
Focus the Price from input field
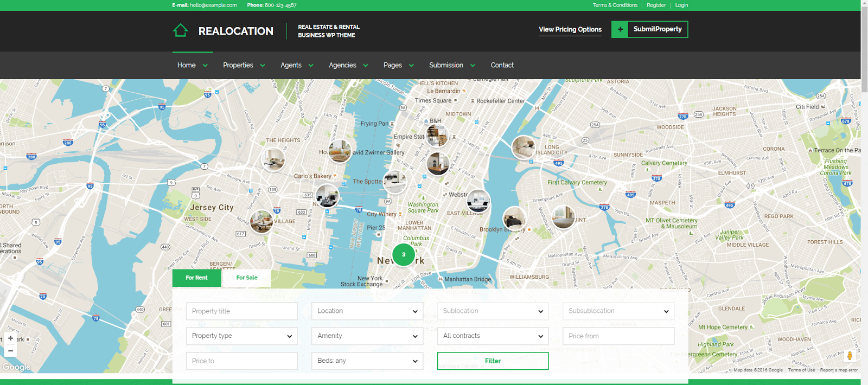tap(618, 336)
